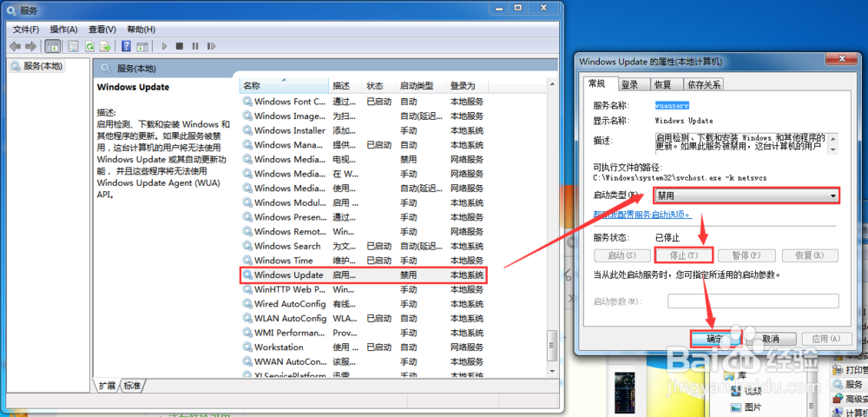
Task: Sort the list by the 启动类型 column header
Action: pyautogui.click(x=422, y=86)
